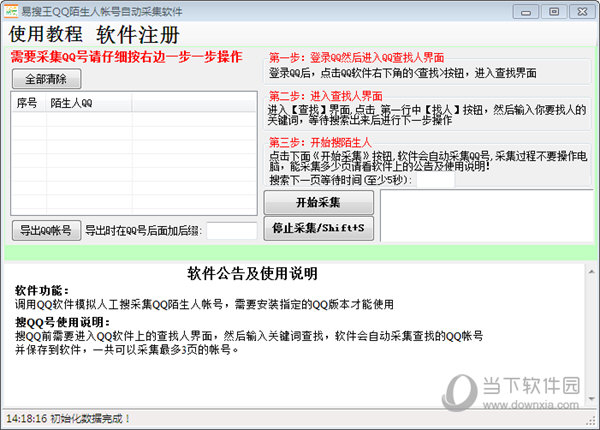600x430 pixels.
Task: Click the 导出QQ帐号 button
Action: [x=46, y=230]
